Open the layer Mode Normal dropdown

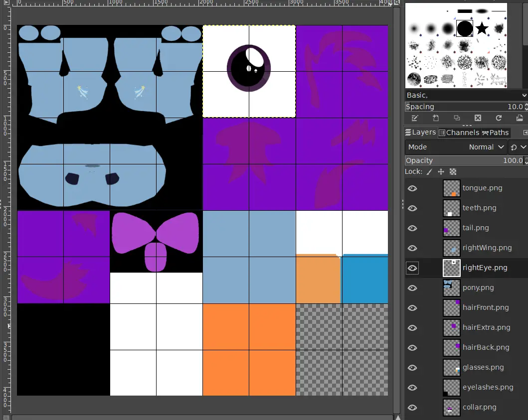click(456, 147)
